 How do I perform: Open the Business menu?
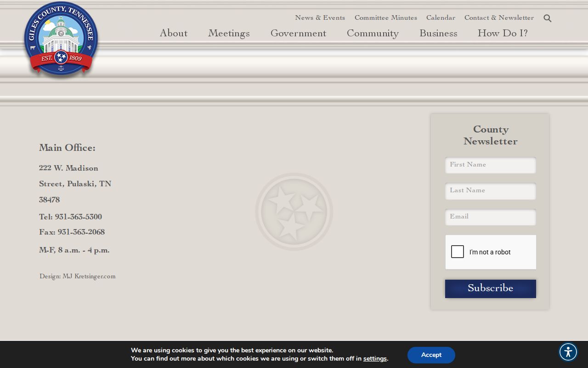(x=438, y=33)
